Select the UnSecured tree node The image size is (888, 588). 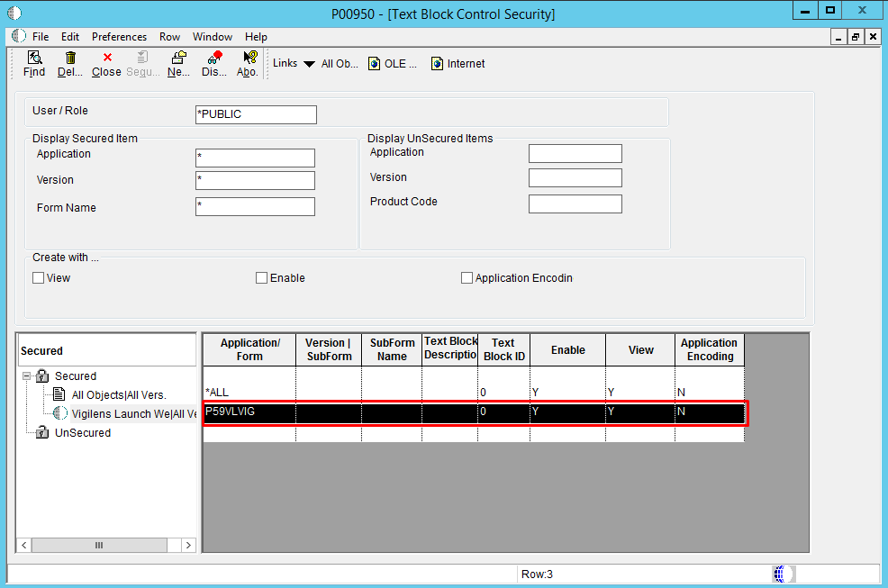[x=82, y=433]
